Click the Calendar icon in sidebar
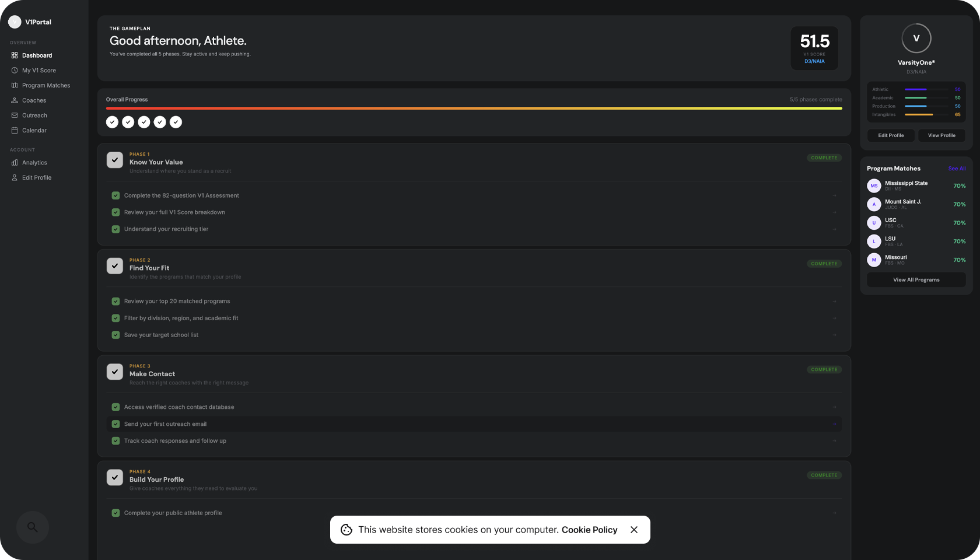 pyautogui.click(x=15, y=131)
